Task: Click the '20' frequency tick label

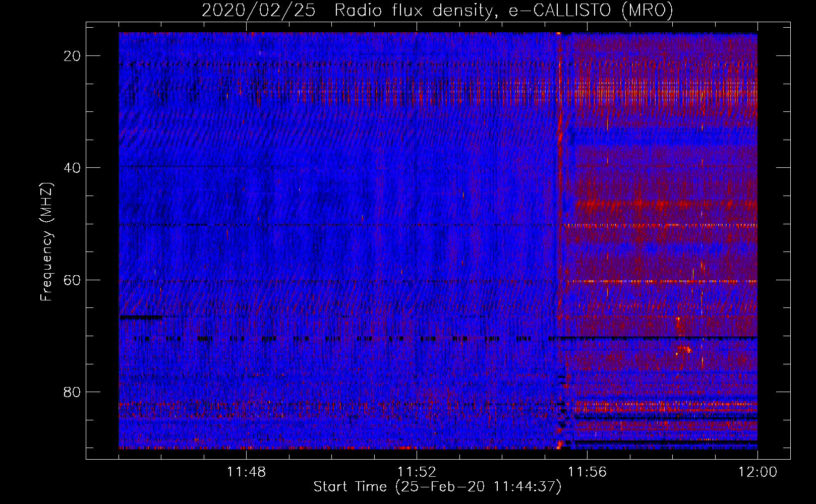Action: point(72,56)
